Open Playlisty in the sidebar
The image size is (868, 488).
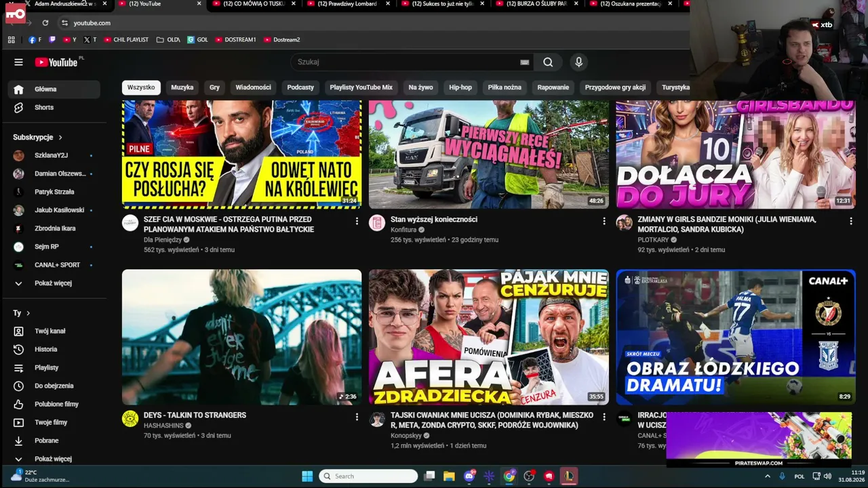(x=54, y=368)
